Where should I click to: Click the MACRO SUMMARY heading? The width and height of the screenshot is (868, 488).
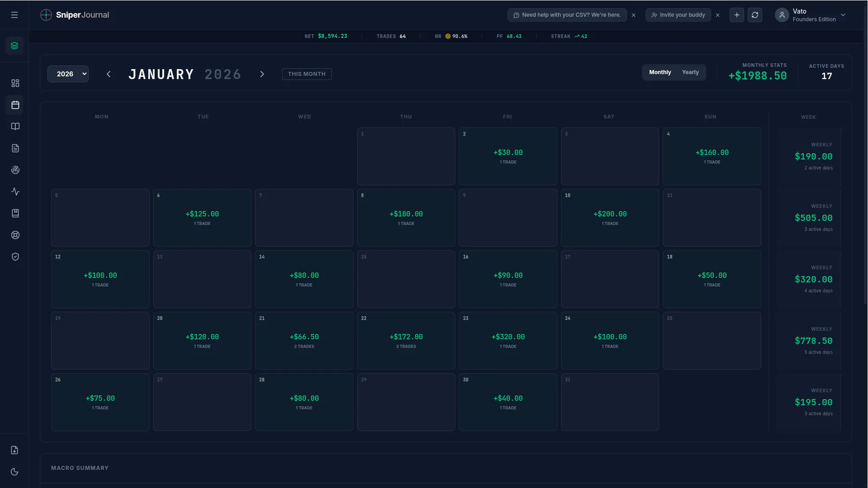point(80,468)
